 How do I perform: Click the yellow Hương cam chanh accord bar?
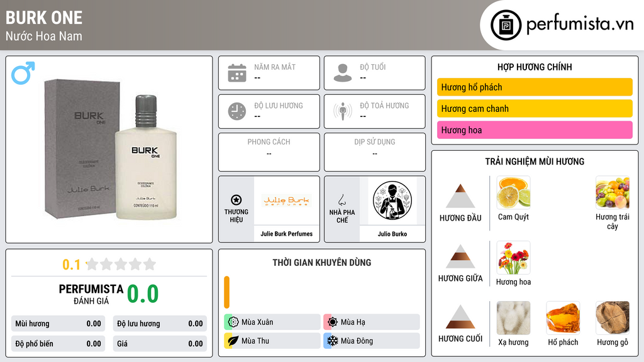click(535, 108)
